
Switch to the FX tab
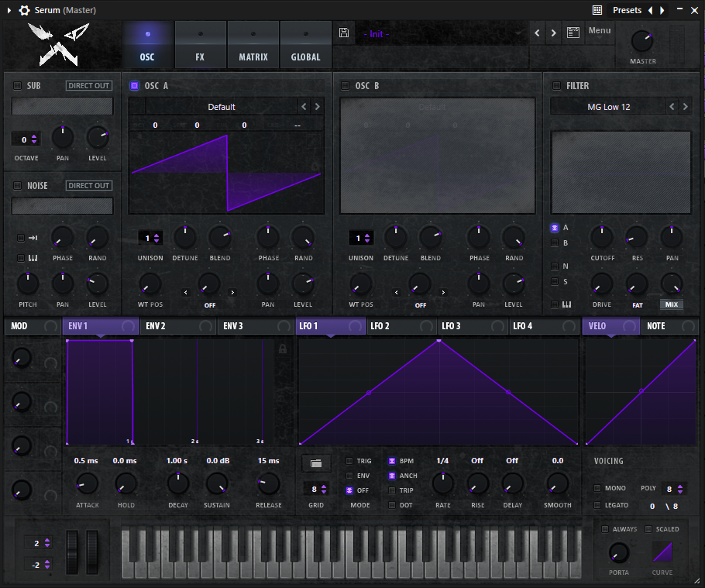pyautogui.click(x=200, y=45)
